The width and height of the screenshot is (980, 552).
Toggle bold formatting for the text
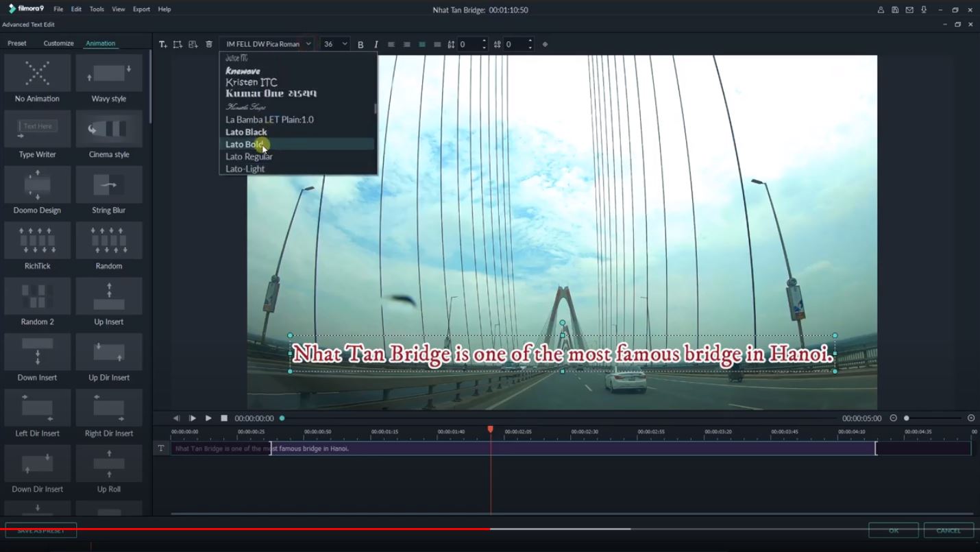360,44
